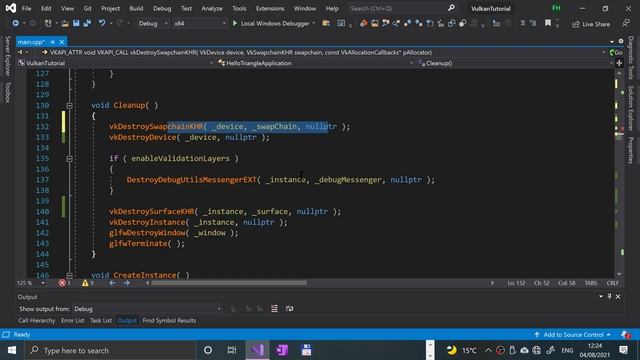
Task: Open the Git menu
Action: point(87,8)
